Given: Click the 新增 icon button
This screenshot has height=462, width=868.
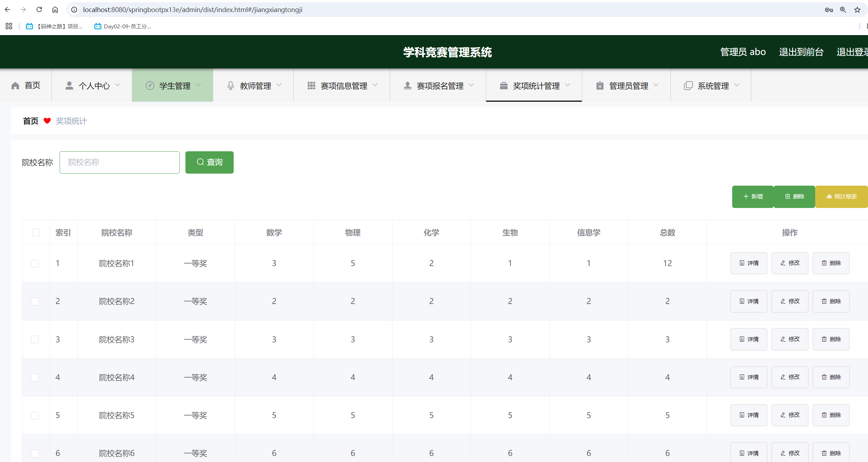Looking at the screenshot, I should point(753,196).
